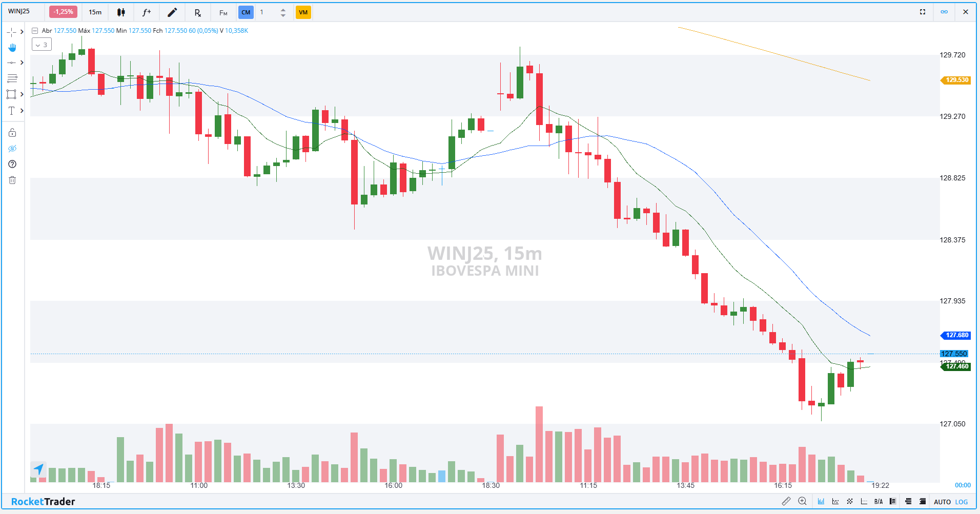Expand the text tool options
The image size is (980, 514).
pyautogui.click(x=22, y=110)
